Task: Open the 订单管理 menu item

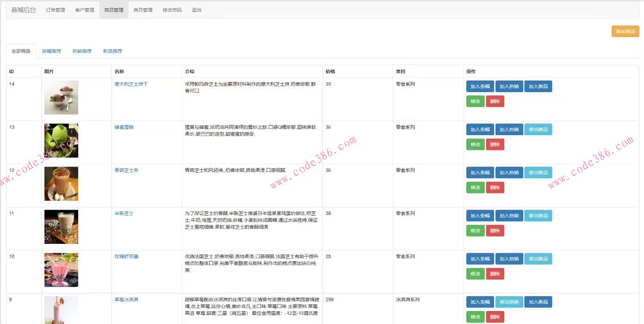Action: [x=55, y=9]
